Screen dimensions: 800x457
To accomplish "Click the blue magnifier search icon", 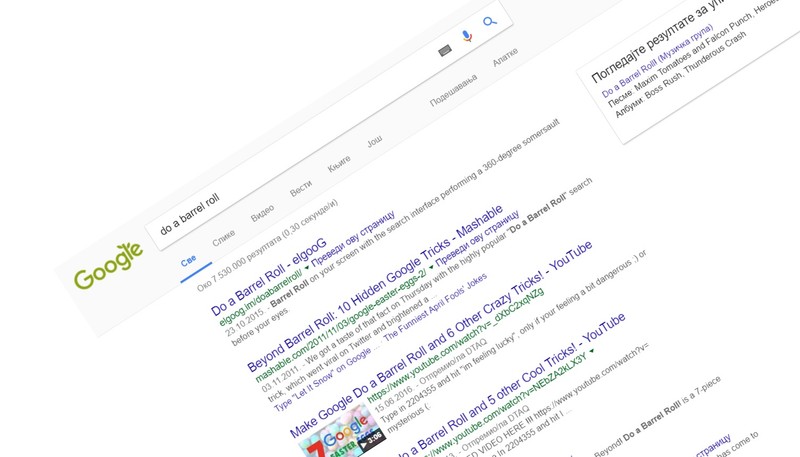I will click(x=490, y=21).
